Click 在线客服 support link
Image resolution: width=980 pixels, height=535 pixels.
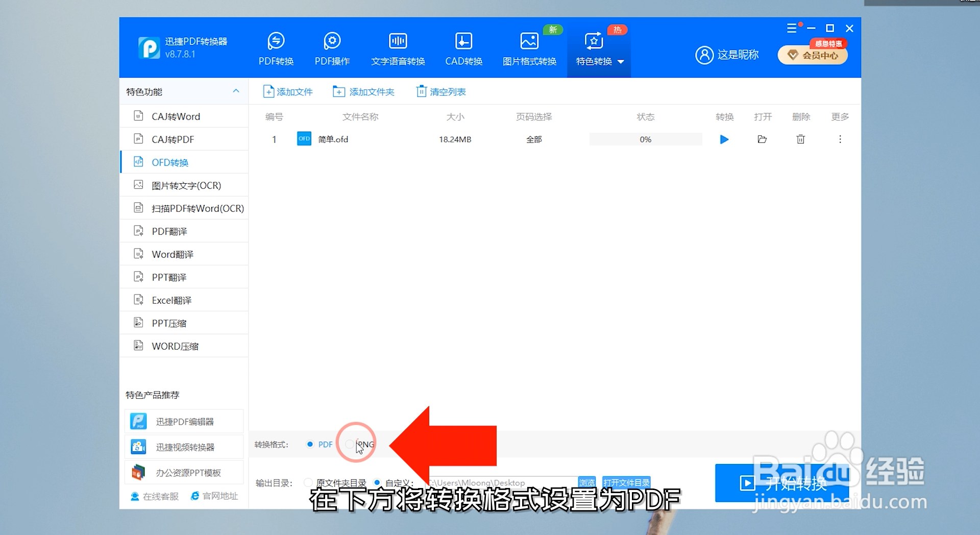coord(155,496)
